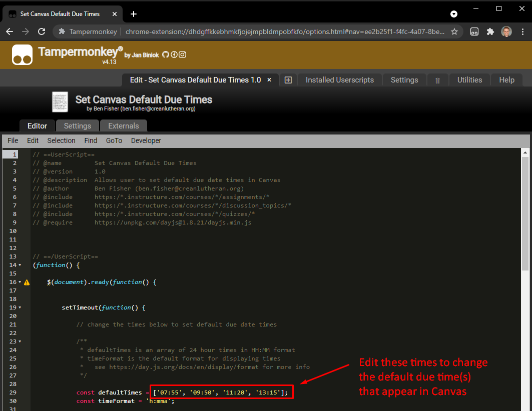
Task: Click the extension puzzle icon in address bar
Action: tap(62, 31)
